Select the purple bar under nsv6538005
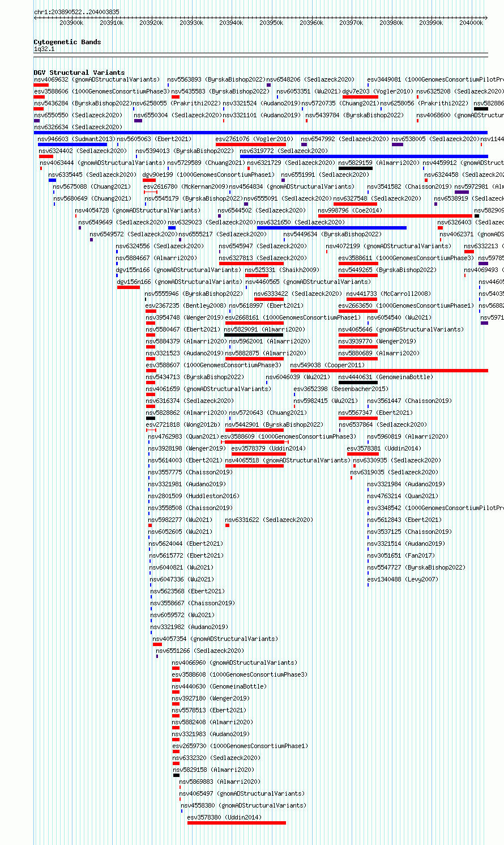 point(398,145)
